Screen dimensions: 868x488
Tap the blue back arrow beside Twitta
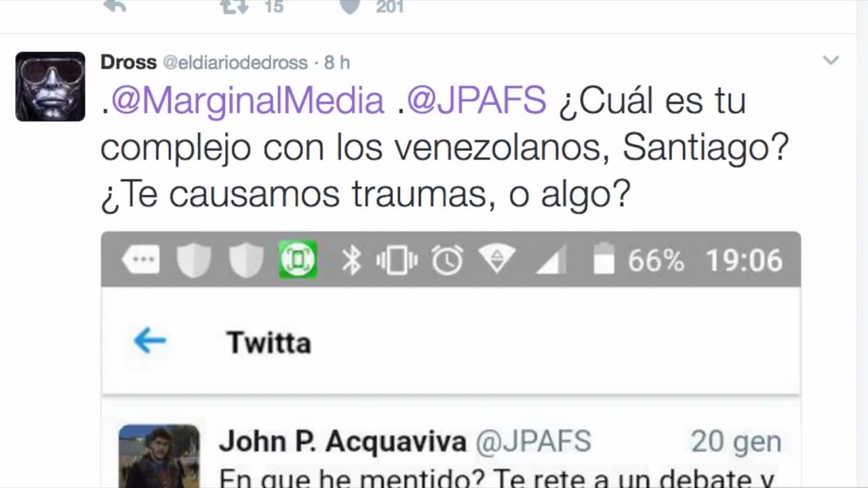(x=150, y=341)
